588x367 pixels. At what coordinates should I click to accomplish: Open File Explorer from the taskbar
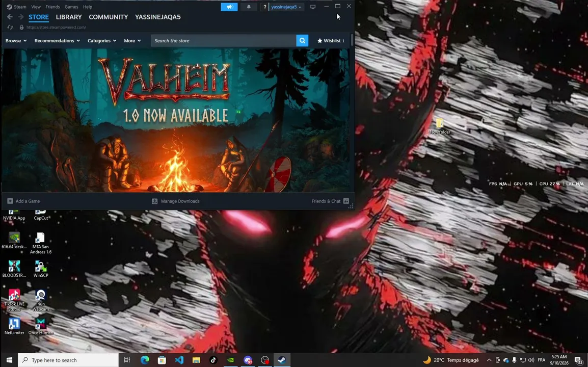point(196,360)
